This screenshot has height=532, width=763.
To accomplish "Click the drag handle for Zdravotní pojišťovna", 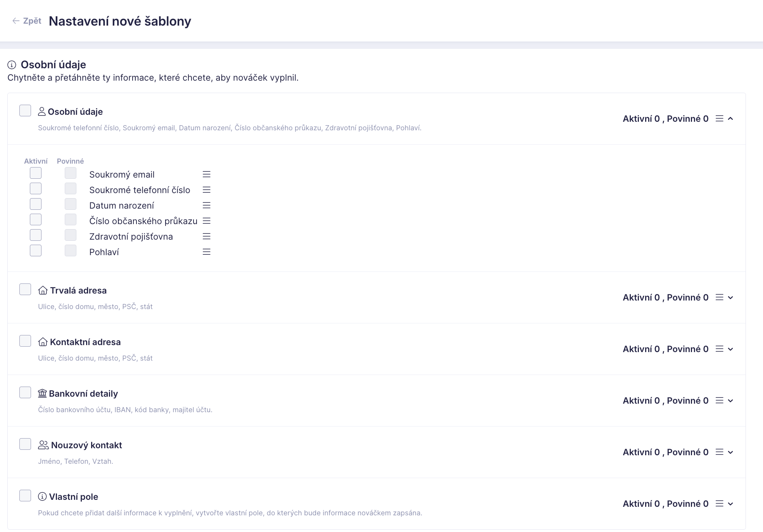I will coord(207,237).
